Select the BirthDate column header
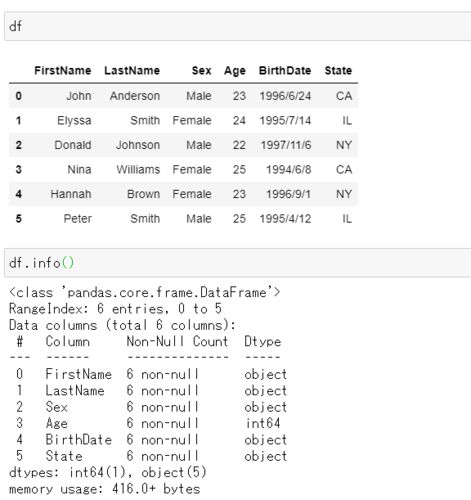Screen dimensions: 471x500 click(285, 71)
